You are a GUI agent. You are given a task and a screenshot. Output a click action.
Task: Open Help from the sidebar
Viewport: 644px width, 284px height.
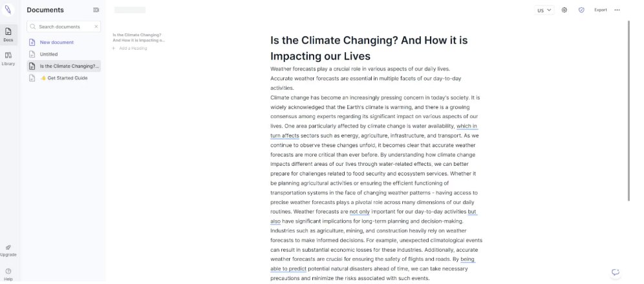8,274
